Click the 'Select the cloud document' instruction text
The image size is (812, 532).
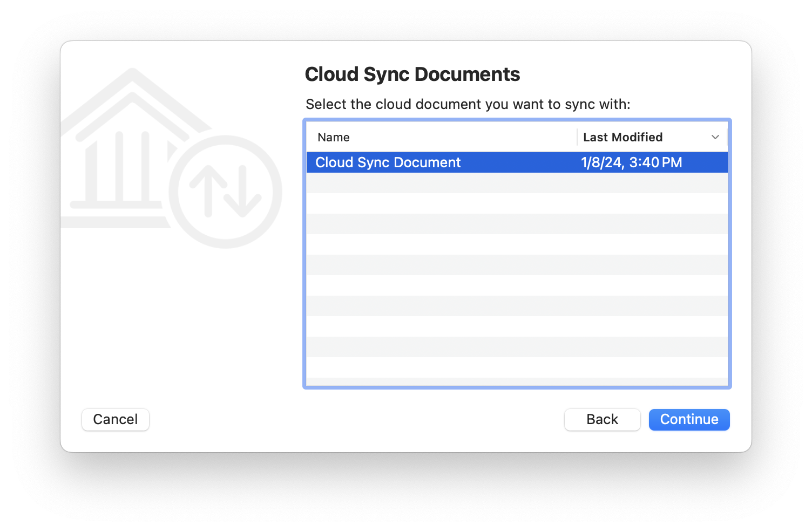[x=468, y=104]
